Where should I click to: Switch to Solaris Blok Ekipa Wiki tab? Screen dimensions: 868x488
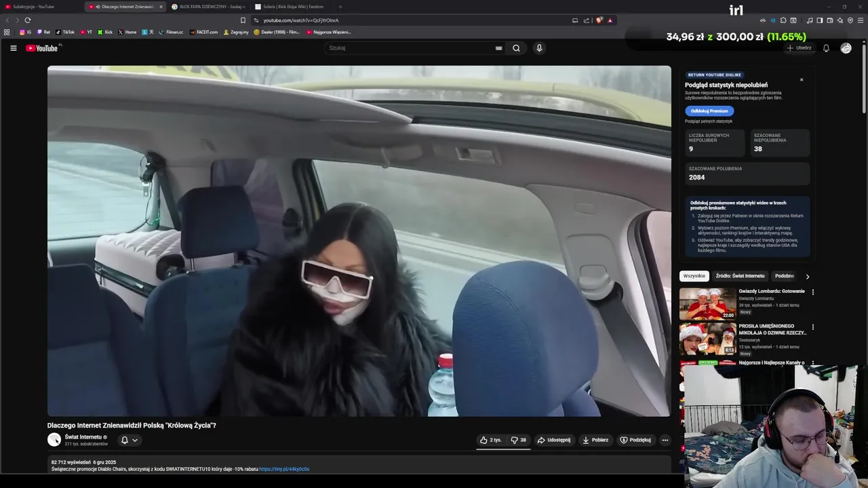[x=292, y=7]
